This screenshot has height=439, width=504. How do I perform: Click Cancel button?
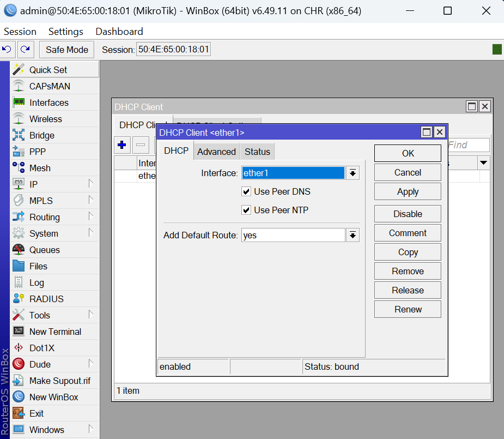(x=408, y=173)
